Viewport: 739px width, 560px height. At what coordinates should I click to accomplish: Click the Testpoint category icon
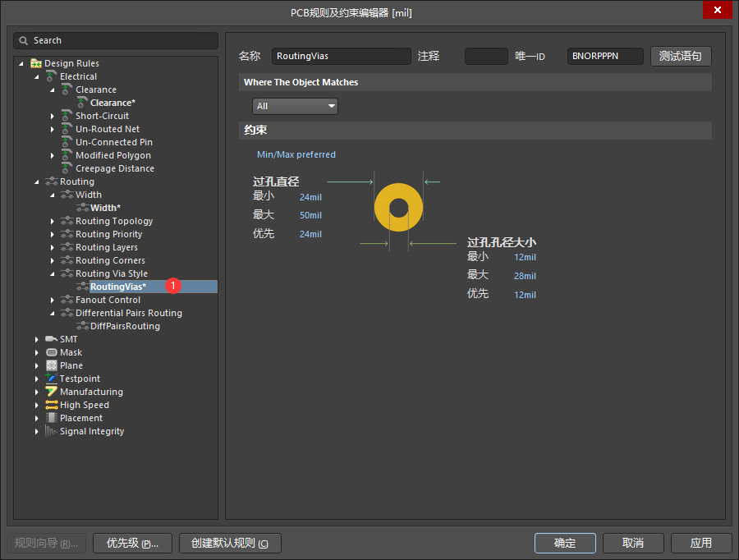pos(52,378)
